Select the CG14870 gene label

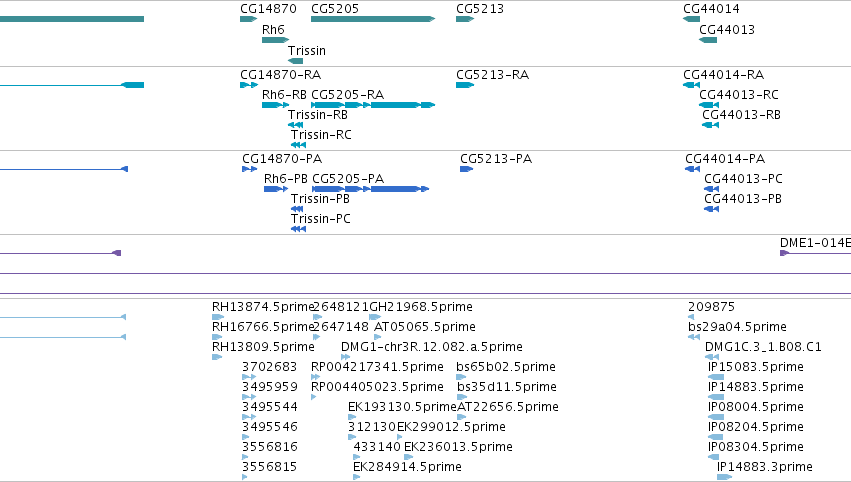click(x=268, y=9)
